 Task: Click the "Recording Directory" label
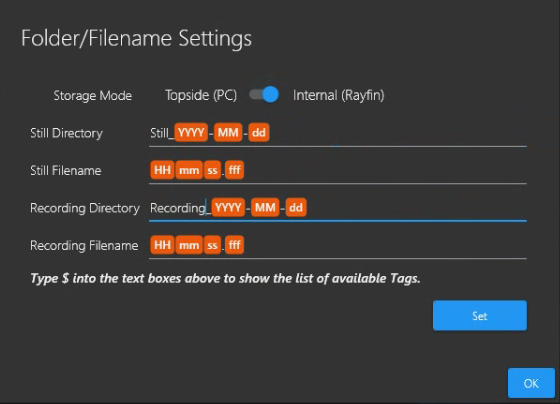pyautogui.click(x=85, y=208)
